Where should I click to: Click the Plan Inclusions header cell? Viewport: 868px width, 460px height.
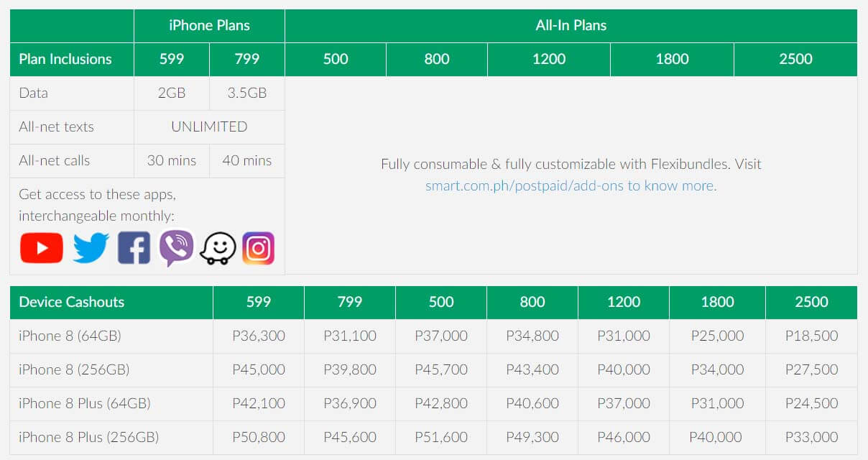(65, 59)
